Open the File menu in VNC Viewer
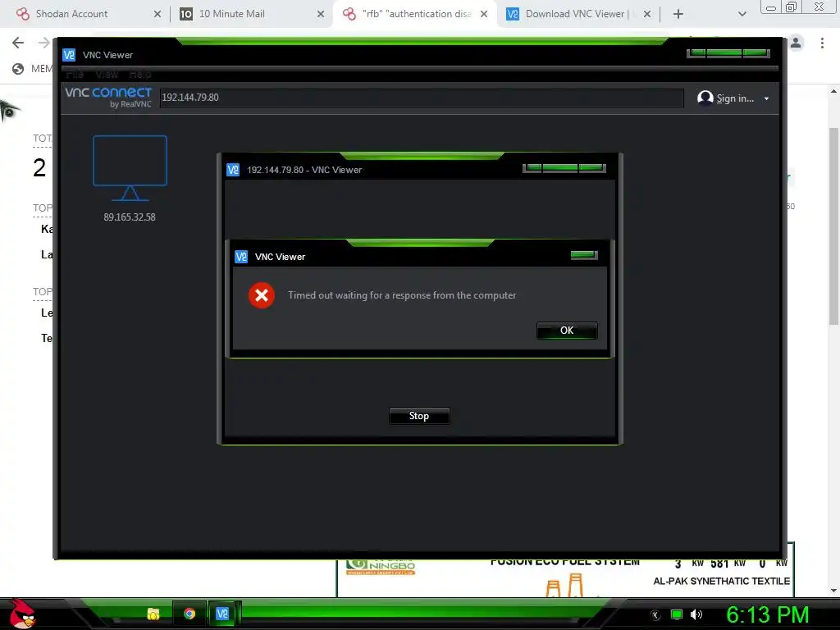 click(x=75, y=75)
